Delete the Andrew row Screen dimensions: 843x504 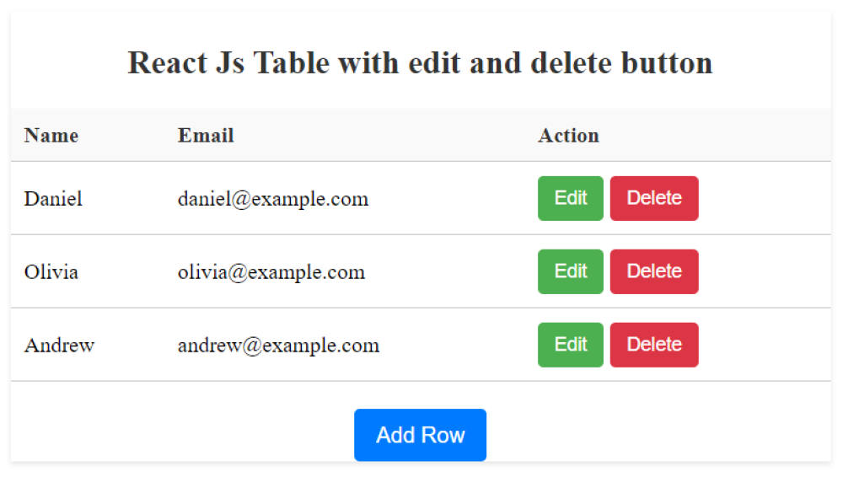click(654, 345)
